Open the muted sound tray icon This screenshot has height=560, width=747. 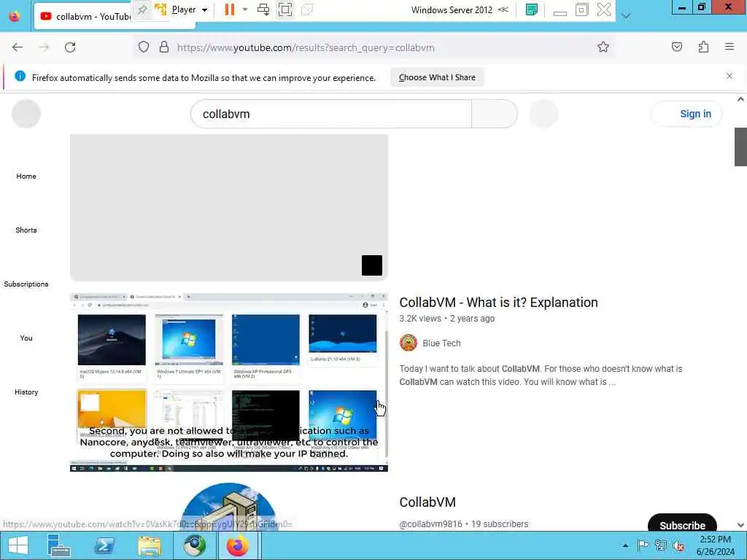point(678,545)
